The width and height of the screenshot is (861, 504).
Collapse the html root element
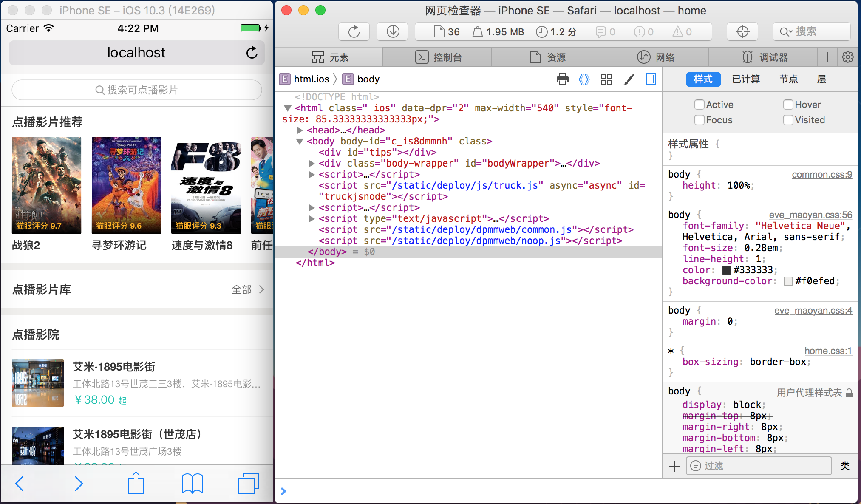288,108
